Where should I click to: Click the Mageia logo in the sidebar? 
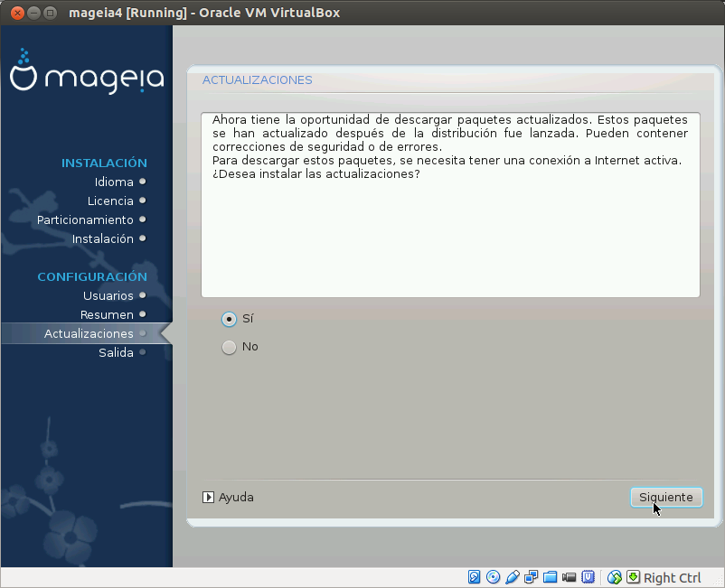pos(86,76)
